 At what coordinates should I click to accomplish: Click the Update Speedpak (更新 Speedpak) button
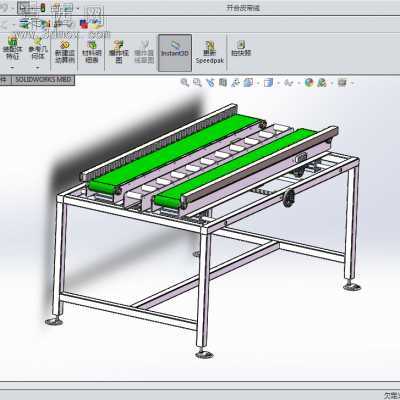pyautogui.click(x=210, y=52)
